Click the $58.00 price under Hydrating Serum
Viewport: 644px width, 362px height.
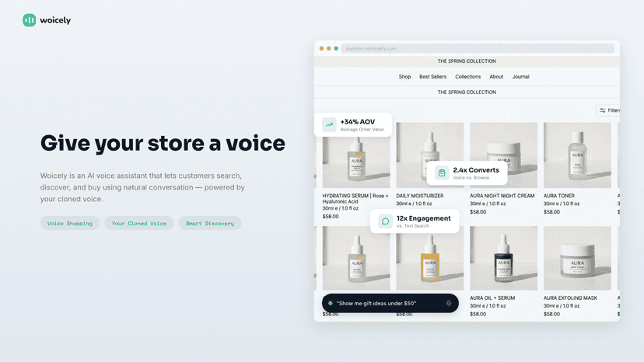(x=331, y=217)
